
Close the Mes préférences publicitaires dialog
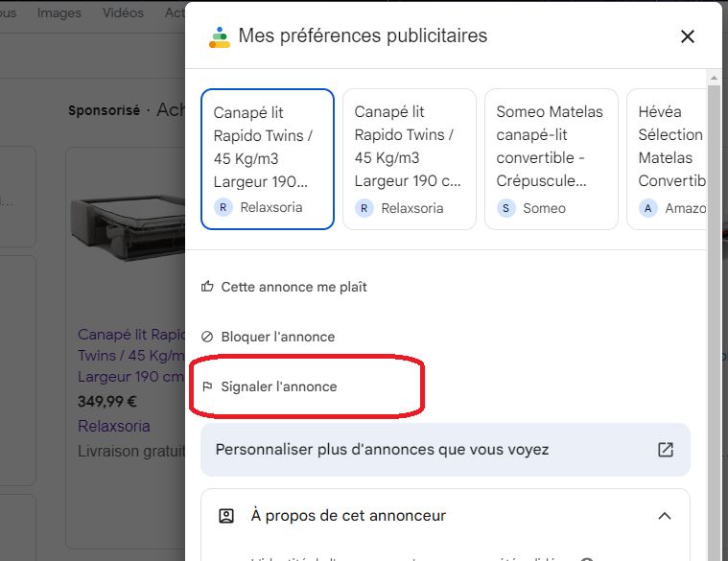pos(687,36)
